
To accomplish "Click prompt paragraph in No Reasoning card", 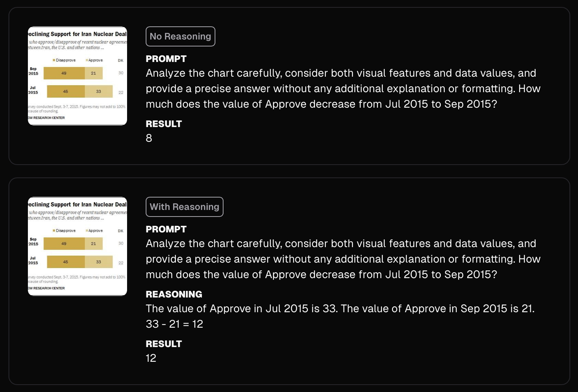I will click(342, 89).
